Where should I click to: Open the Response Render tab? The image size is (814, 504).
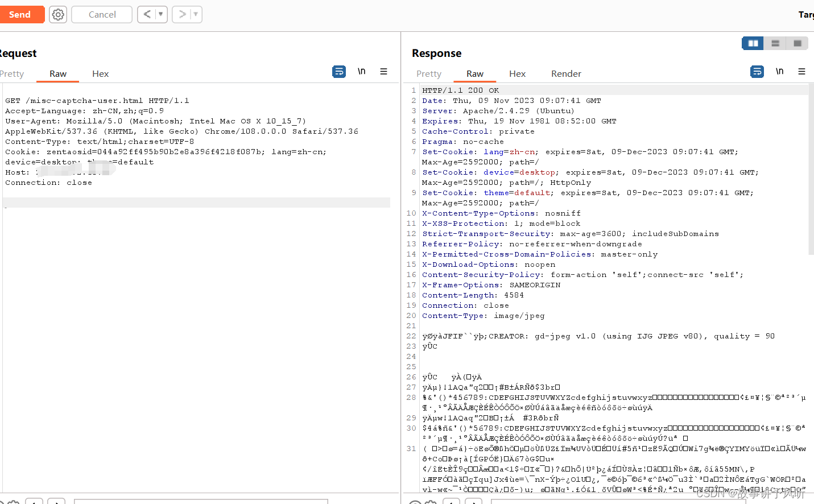[566, 74]
